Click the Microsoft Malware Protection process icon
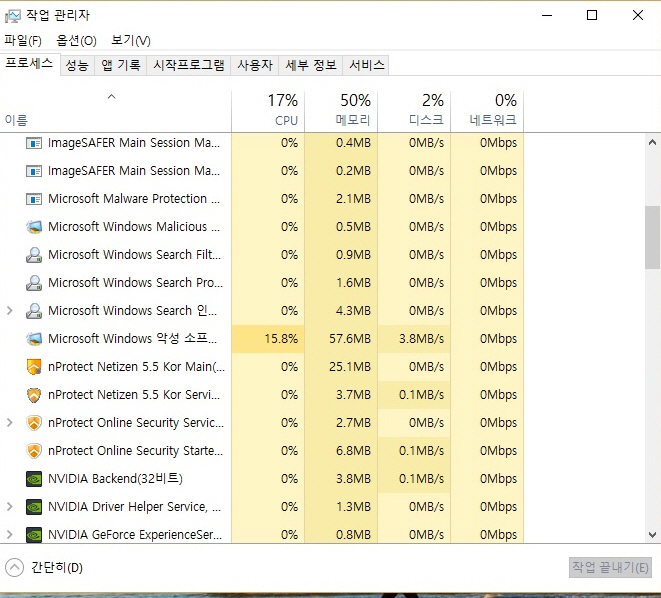This screenshot has width=661, height=598. click(x=34, y=199)
